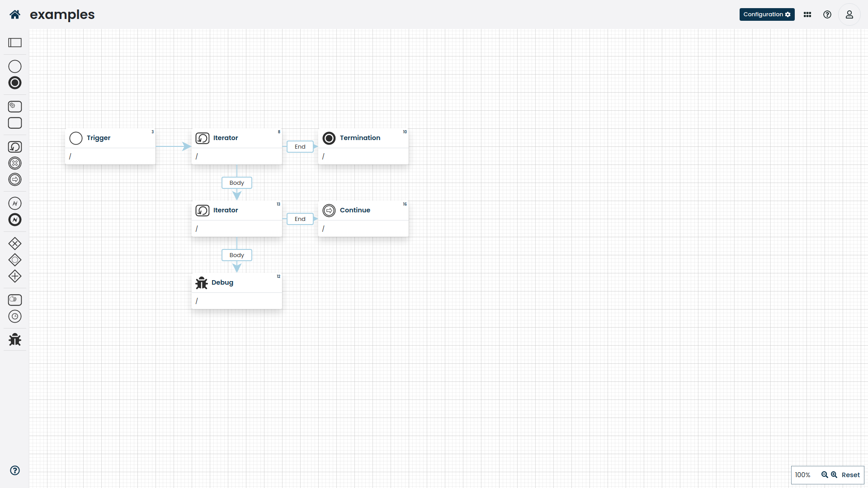The image size is (868, 488).
Task: Click the examples project title
Action: point(62,14)
